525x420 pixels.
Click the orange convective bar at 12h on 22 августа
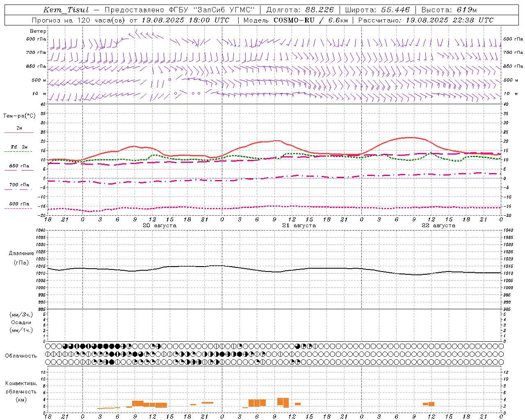431,404
